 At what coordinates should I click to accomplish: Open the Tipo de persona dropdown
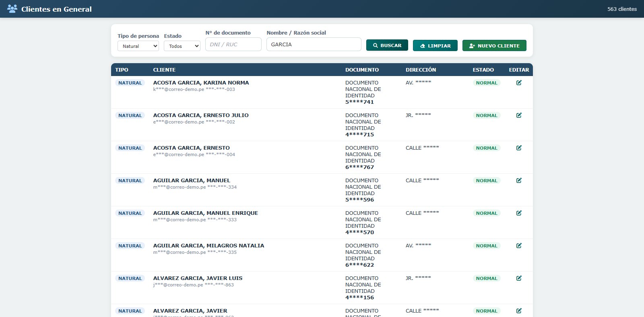(138, 46)
